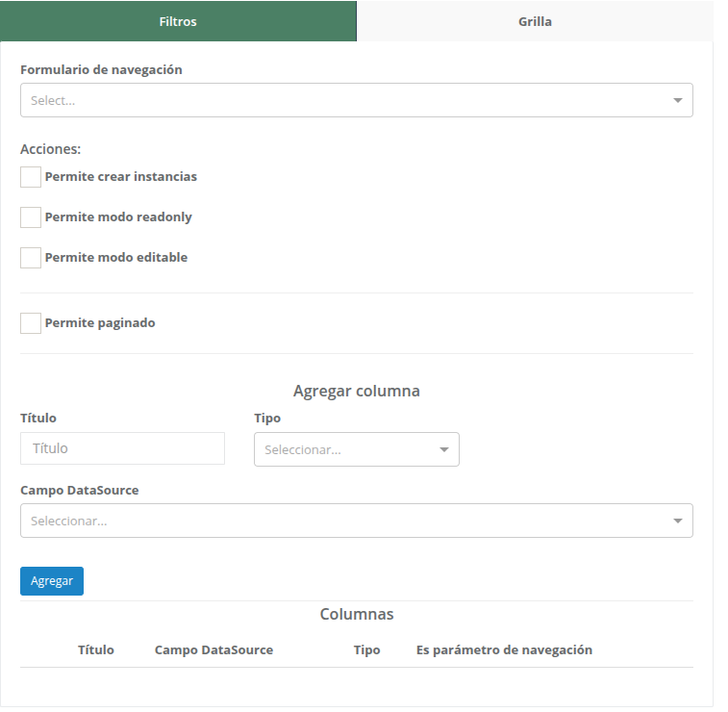
Task: Open the Grilla tab
Action: [x=535, y=21]
